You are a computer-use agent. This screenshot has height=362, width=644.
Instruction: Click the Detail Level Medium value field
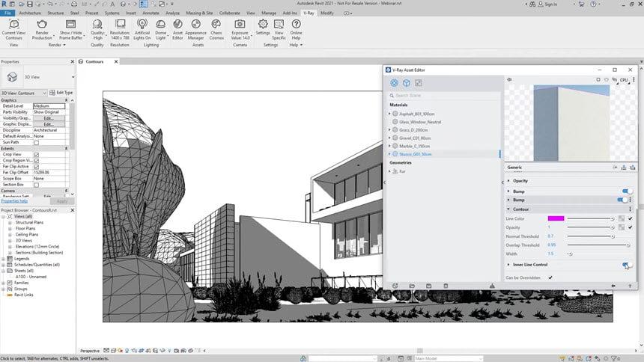click(x=49, y=106)
